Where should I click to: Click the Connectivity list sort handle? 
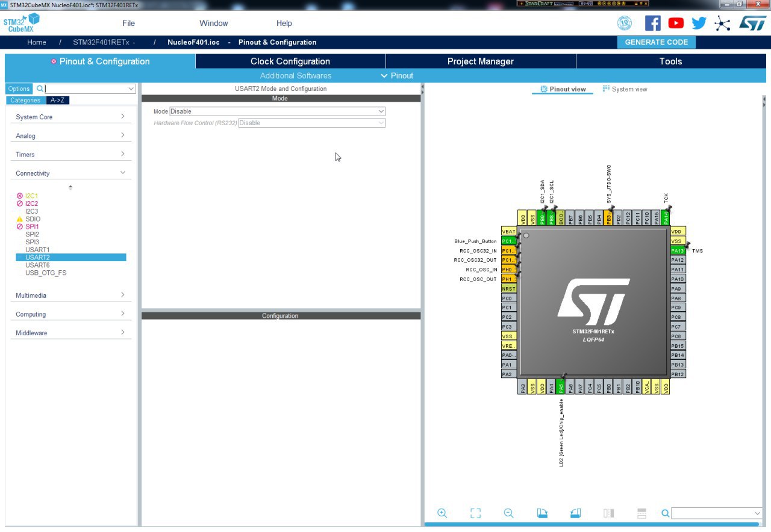point(70,187)
